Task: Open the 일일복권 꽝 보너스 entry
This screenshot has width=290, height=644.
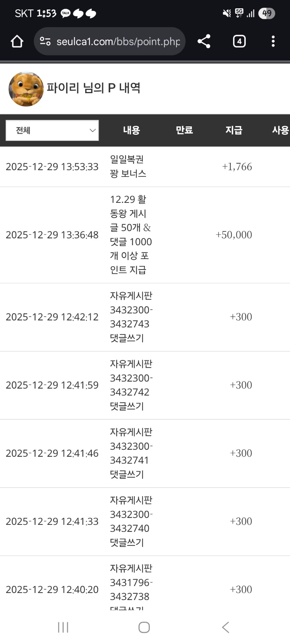Action: 128,167
